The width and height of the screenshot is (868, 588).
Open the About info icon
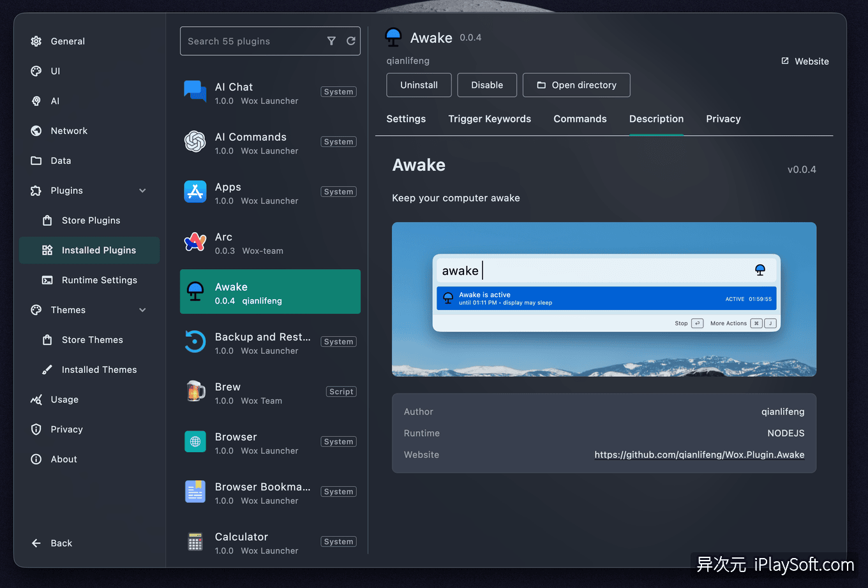pyautogui.click(x=36, y=459)
